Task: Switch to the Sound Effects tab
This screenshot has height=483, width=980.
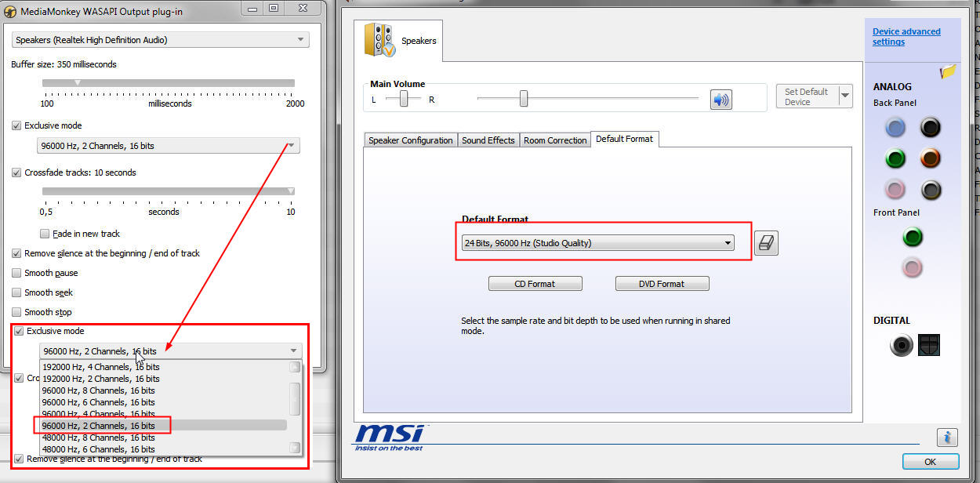Action: click(488, 140)
